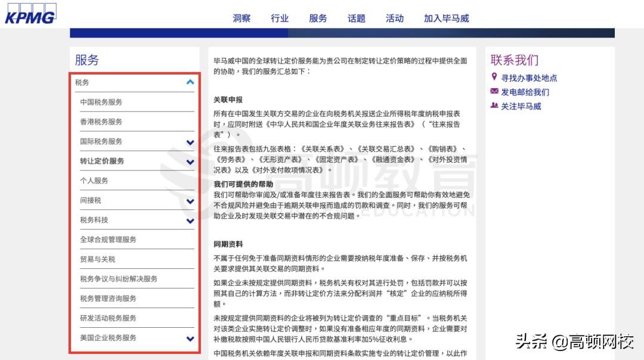Click the envelope icon next to 发电邮给我们
This screenshot has width=644, height=360.
(x=494, y=91)
